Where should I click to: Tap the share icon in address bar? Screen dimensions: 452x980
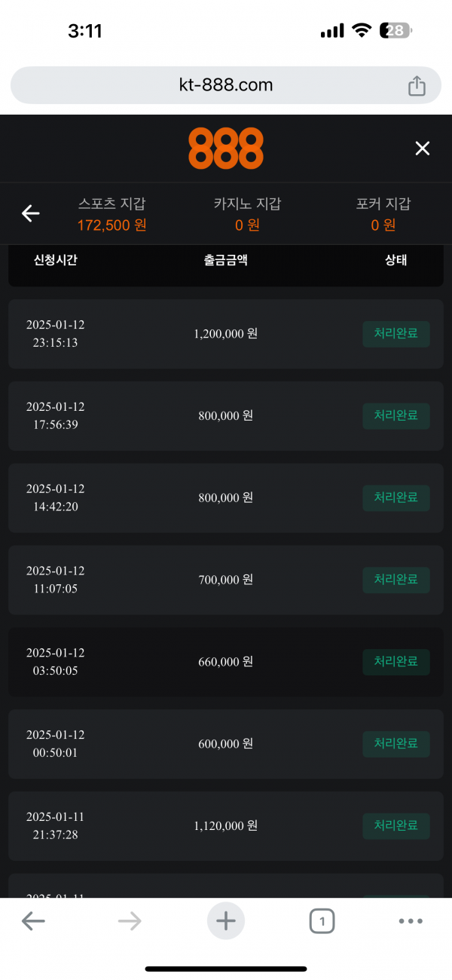(417, 86)
